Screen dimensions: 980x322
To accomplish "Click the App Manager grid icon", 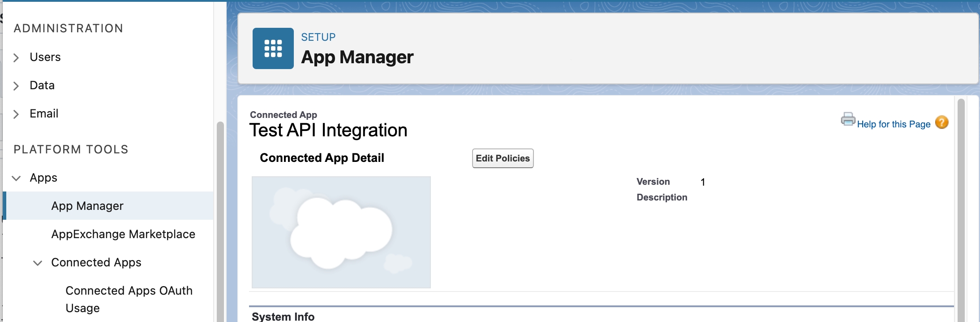I will point(273,48).
